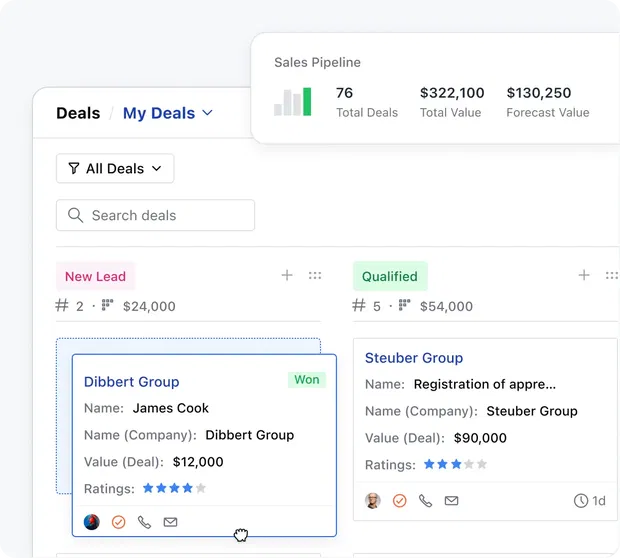Click task checkmark icon on Dibbert Group card
Image resolution: width=620 pixels, height=558 pixels.
point(119,522)
